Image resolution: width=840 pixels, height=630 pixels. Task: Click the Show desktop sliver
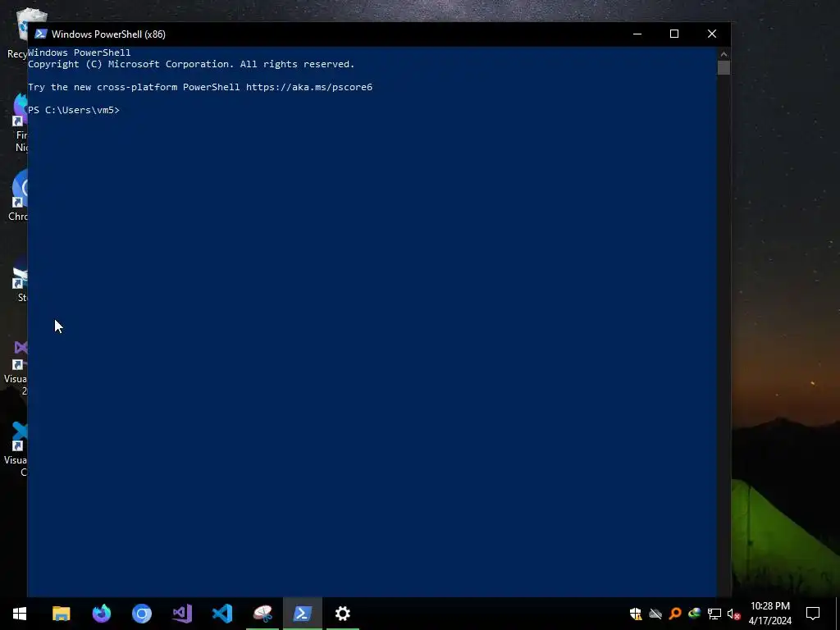coord(838,614)
